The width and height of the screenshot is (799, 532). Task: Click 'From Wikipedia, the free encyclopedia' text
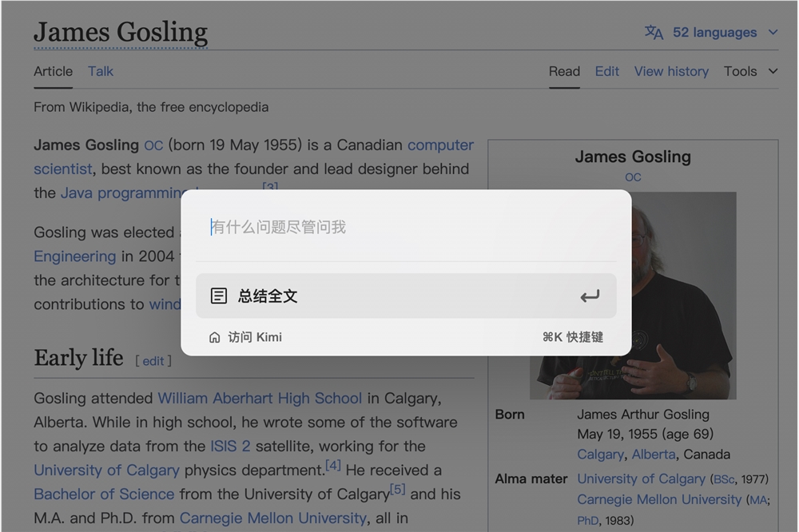pyautogui.click(x=151, y=107)
